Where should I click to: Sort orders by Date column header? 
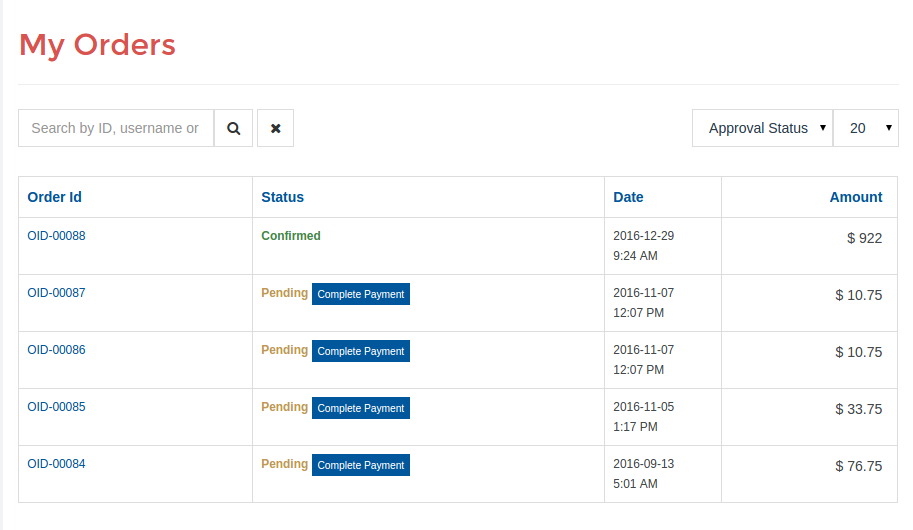[628, 197]
